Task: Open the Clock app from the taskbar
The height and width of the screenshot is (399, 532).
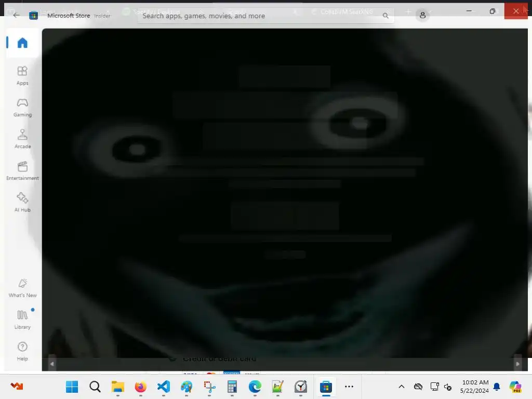Action: pyautogui.click(x=301, y=387)
